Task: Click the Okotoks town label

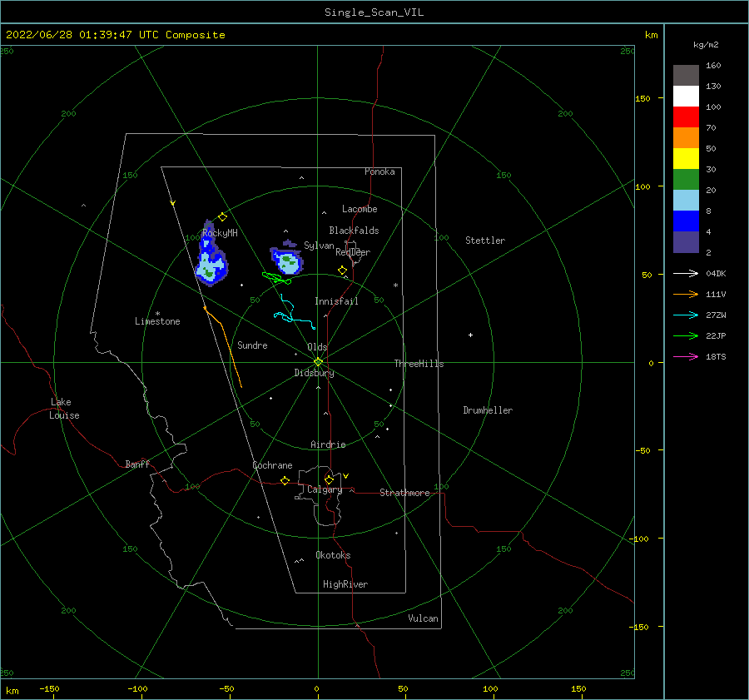Action: pyautogui.click(x=333, y=555)
